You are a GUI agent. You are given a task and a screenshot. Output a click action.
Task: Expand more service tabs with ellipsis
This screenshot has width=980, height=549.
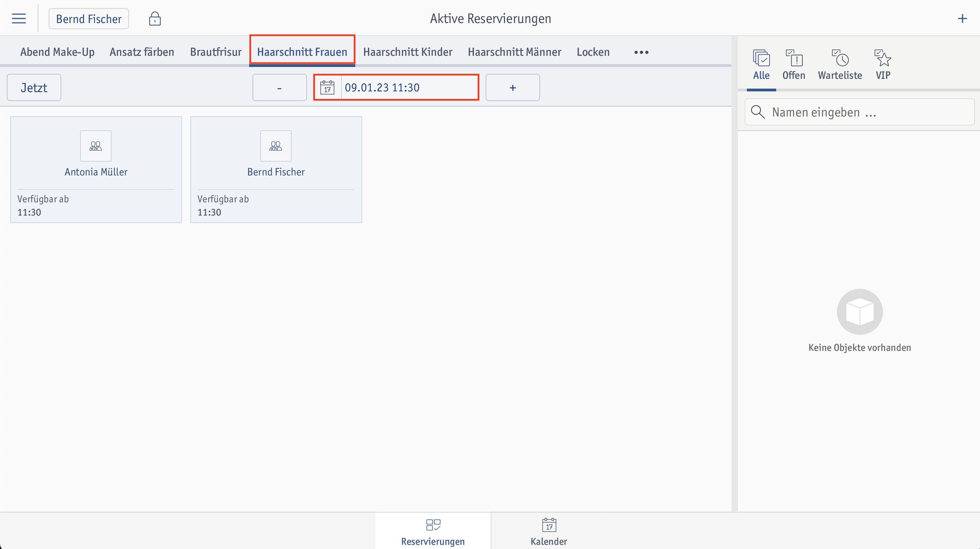point(641,52)
